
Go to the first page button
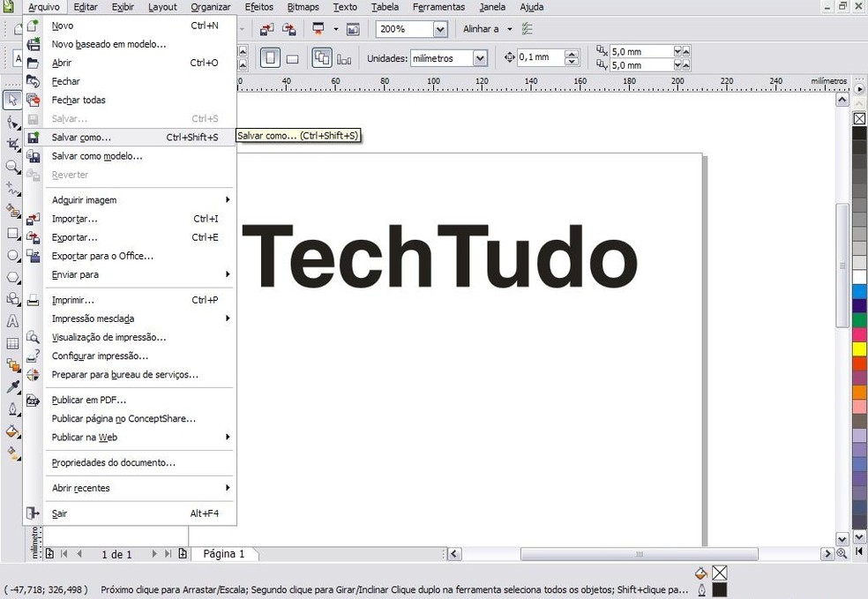pyautogui.click(x=64, y=553)
